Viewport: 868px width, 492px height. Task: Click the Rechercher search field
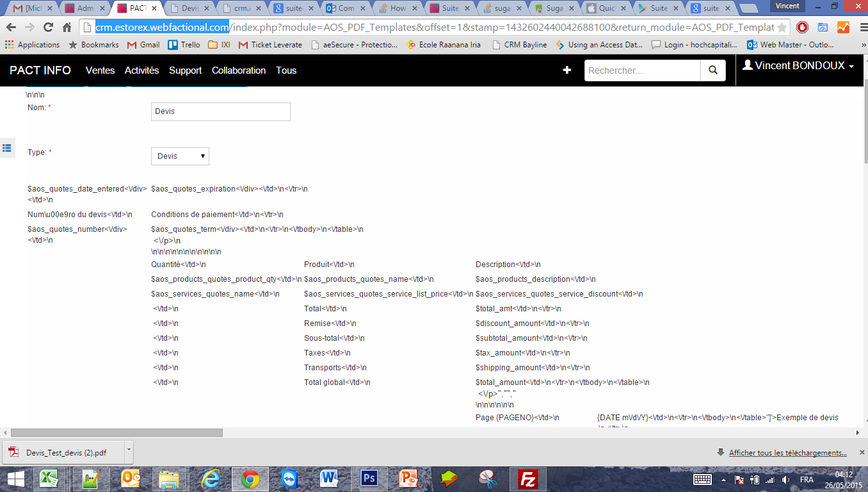[643, 70]
